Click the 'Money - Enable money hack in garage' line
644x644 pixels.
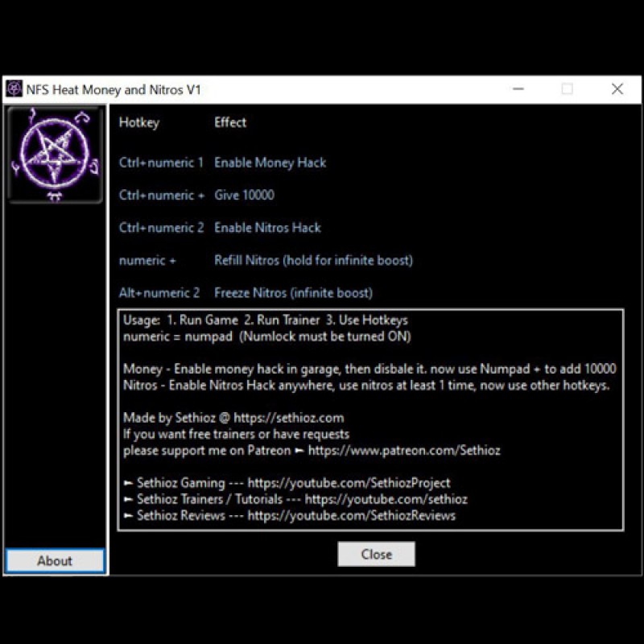pos(369,369)
